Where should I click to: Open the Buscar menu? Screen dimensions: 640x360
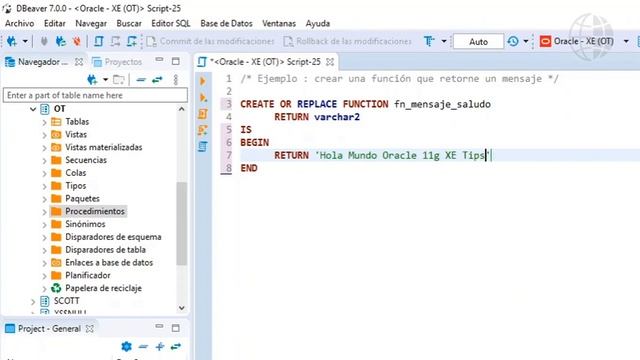(129, 23)
